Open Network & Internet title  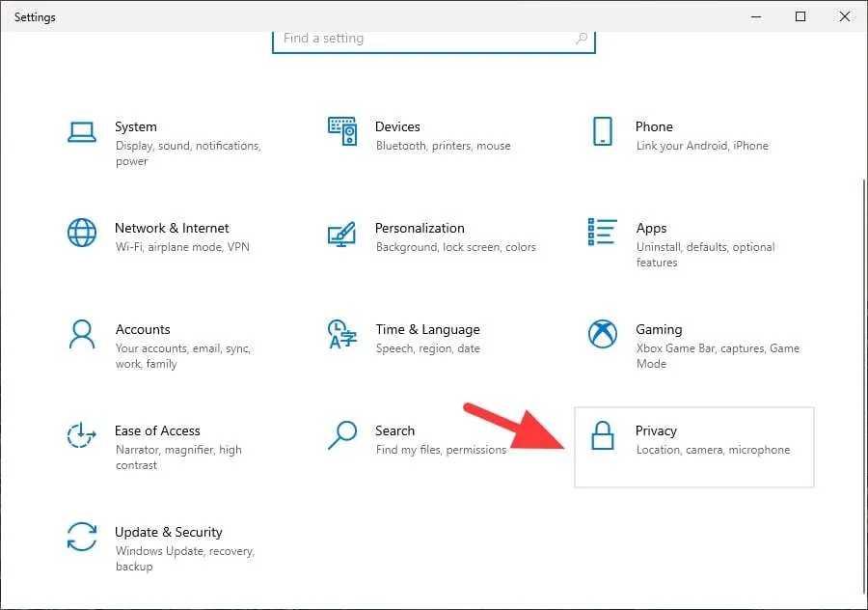point(172,228)
